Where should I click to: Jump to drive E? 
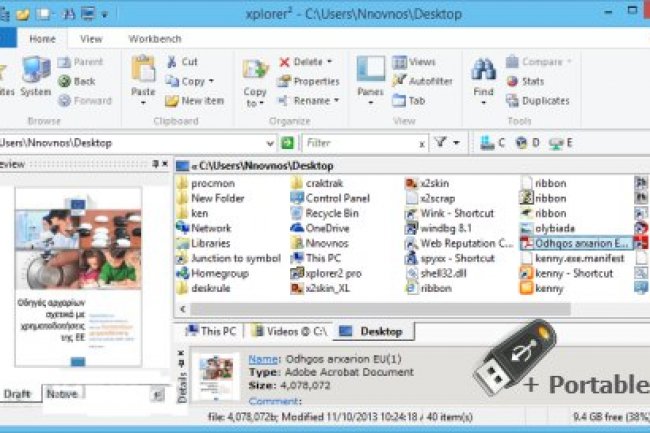coord(560,143)
